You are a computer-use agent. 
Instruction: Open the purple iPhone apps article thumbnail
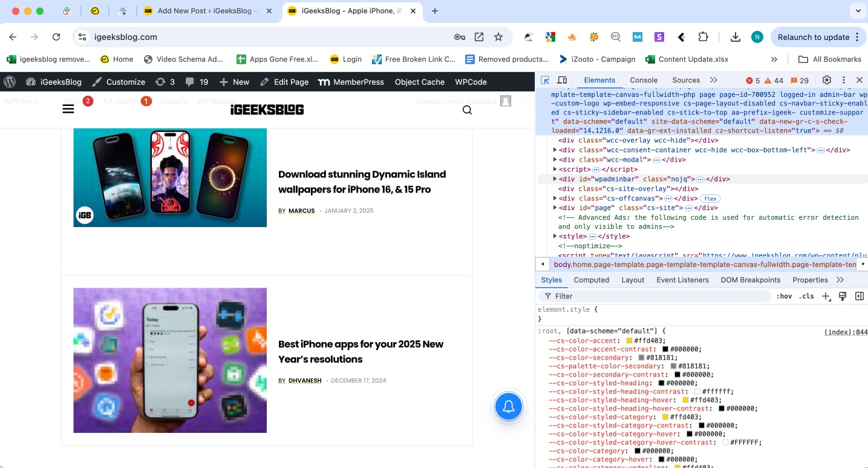pos(170,360)
